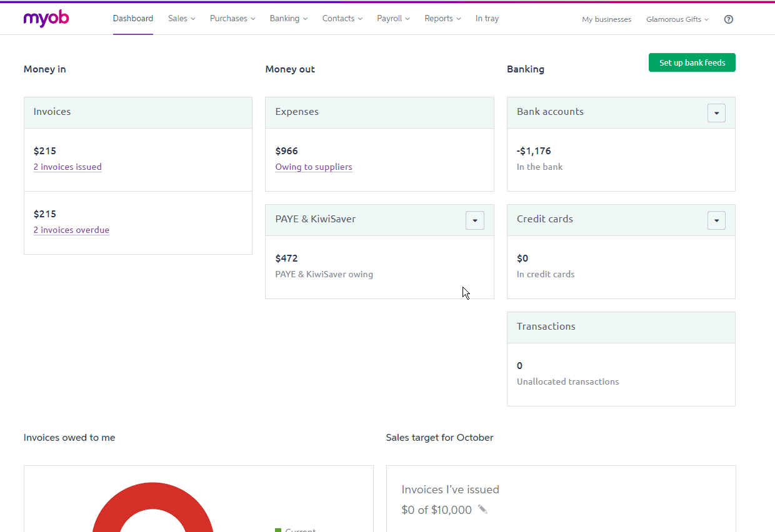View the 2 invoices overdue link
Image resolution: width=775 pixels, height=532 pixels.
(x=71, y=230)
